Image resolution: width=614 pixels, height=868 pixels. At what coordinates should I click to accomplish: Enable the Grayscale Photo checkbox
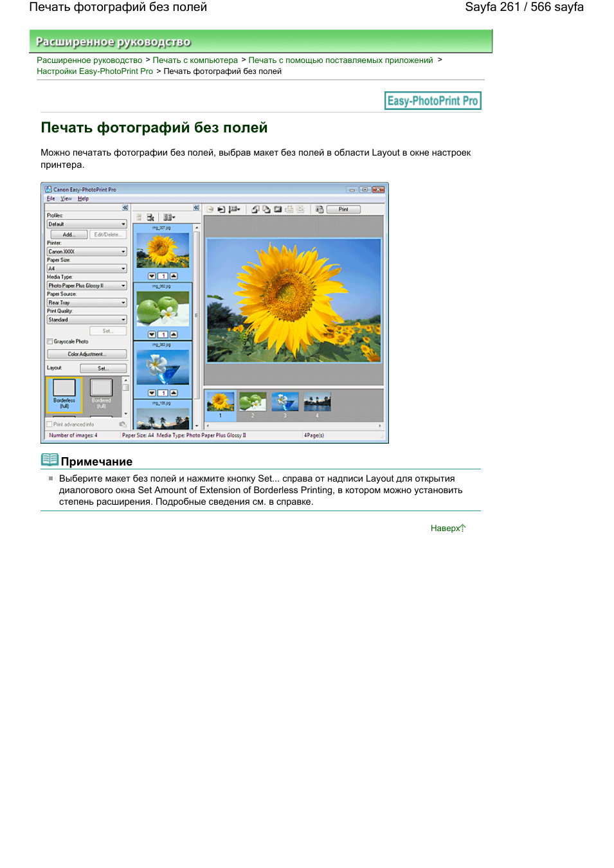(50, 341)
